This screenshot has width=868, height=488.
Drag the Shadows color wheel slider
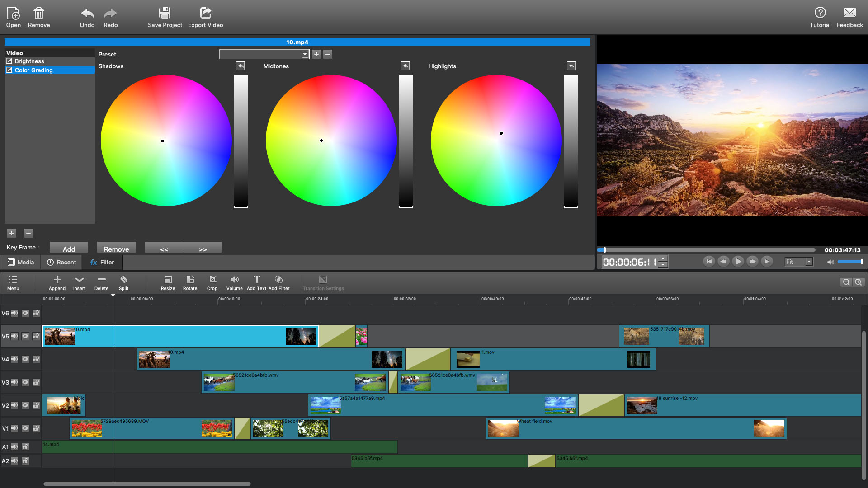pos(240,206)
